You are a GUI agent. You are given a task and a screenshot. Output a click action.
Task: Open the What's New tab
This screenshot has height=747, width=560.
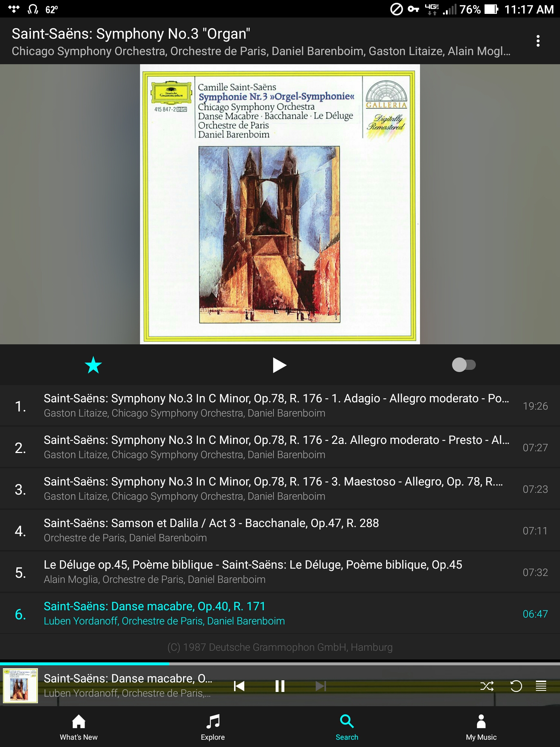point(79,727)
